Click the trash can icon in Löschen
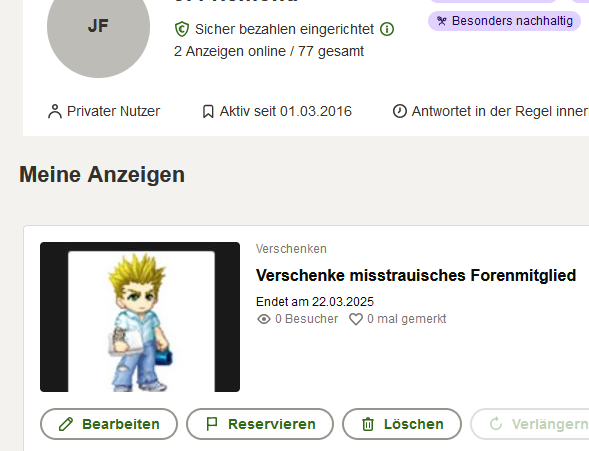The height and width of the screenshot is (451, 589). point(368,424)
